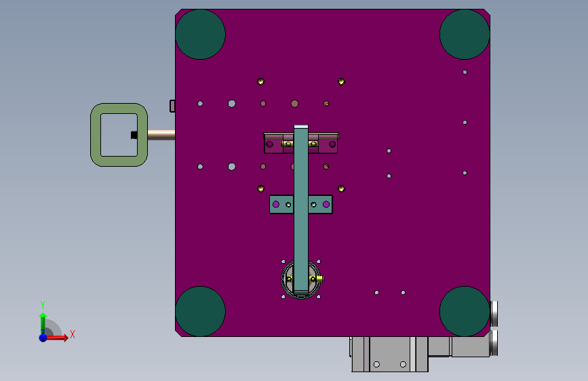Click the small pink tab on plate's left edge

point(172,106)
